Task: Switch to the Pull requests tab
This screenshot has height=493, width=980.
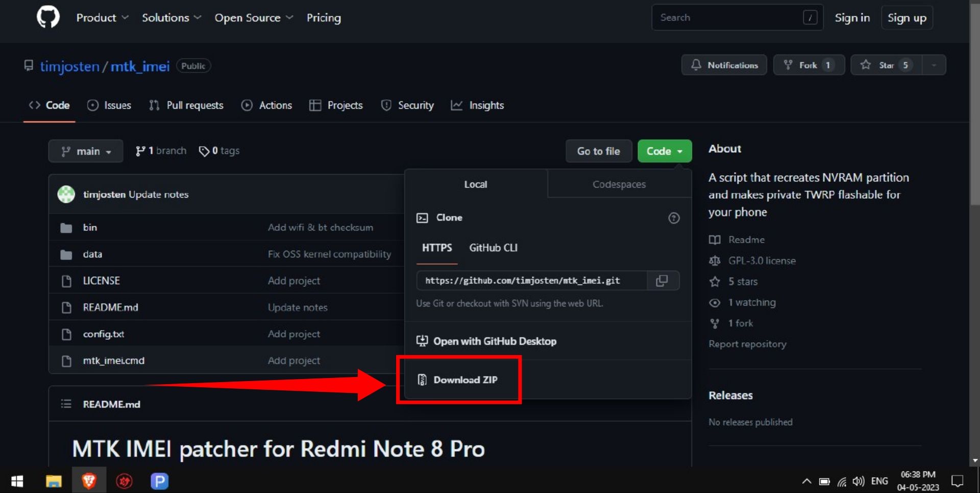Action: pos(186,105)
